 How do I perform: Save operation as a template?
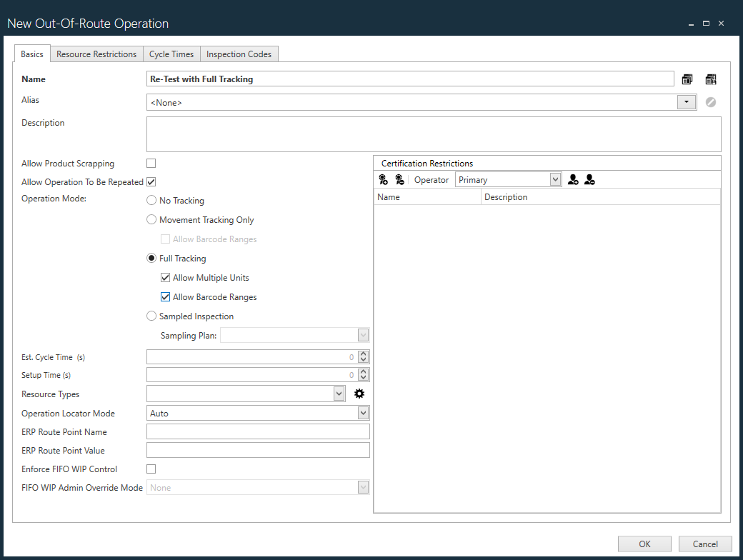pyautogui.click(x=711, y=79)
